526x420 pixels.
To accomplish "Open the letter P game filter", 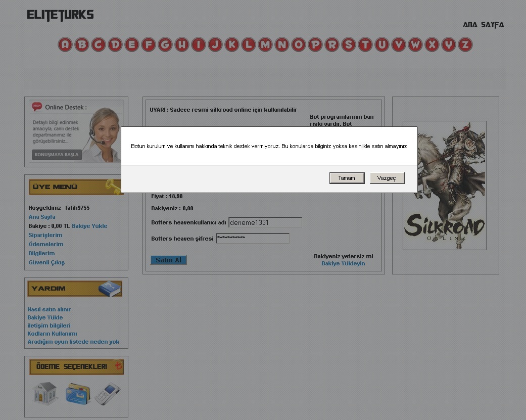I will pos(315,44).
